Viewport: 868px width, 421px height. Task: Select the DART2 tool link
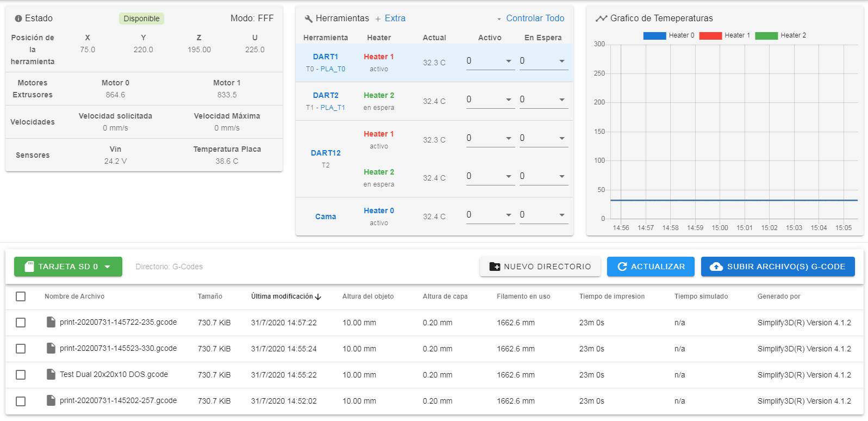[326, 95]
